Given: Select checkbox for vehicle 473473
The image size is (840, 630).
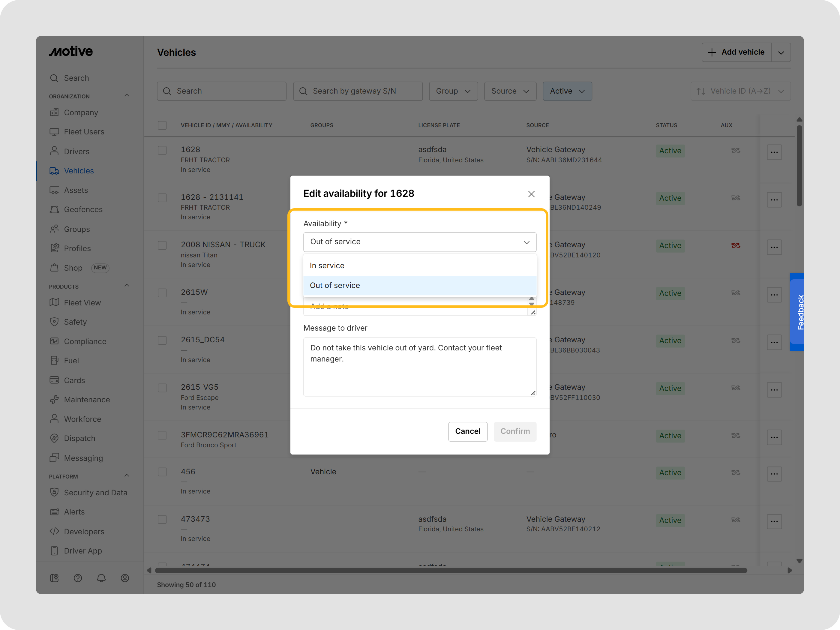Looking at the screenshot, I should click(x=162, y=520).
